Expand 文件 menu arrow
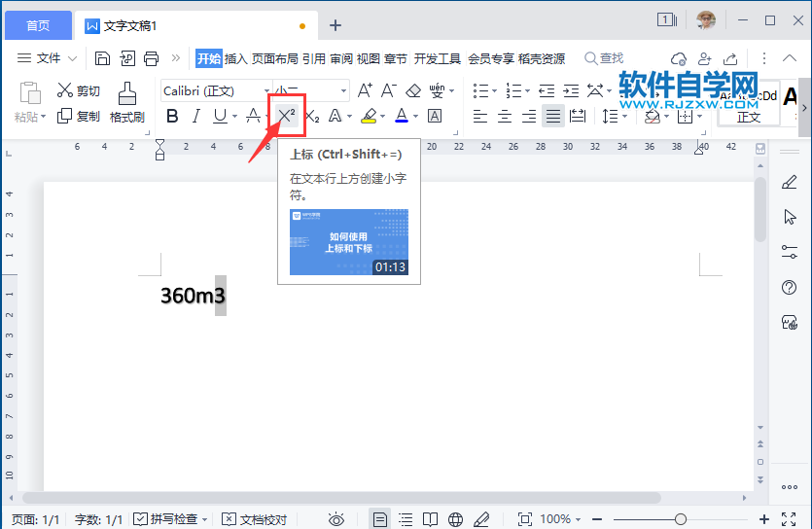 coord(73,58)
